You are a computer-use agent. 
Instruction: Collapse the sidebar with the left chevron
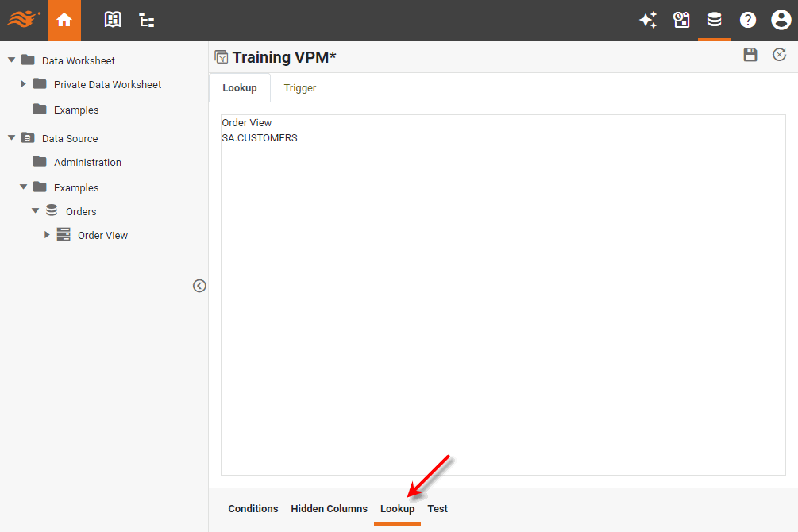tap(199, 285)
